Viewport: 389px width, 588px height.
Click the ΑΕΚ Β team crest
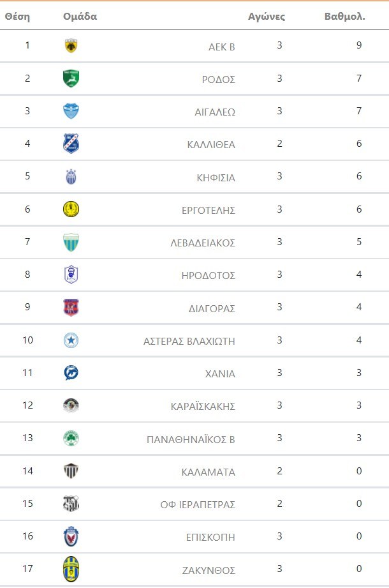tap(71, 46)
